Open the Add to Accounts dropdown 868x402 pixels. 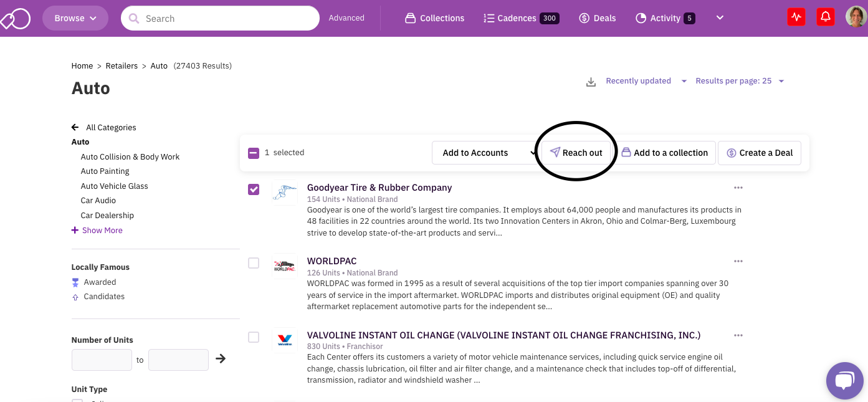coord(485,153)
